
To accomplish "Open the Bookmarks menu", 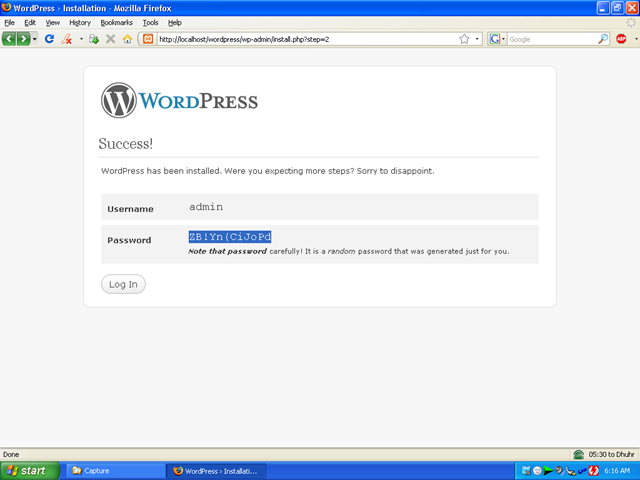I will point(117,23).
